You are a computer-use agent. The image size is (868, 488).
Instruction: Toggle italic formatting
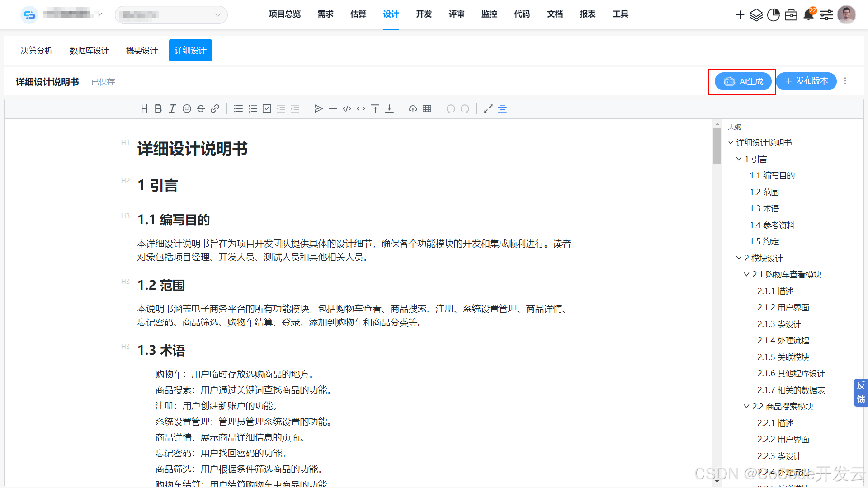tap(172, 108)
